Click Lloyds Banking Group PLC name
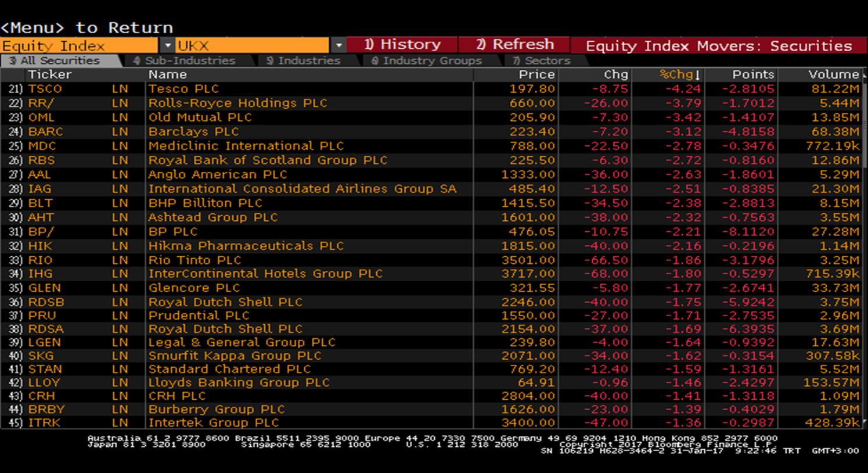 tap(239, 382)
